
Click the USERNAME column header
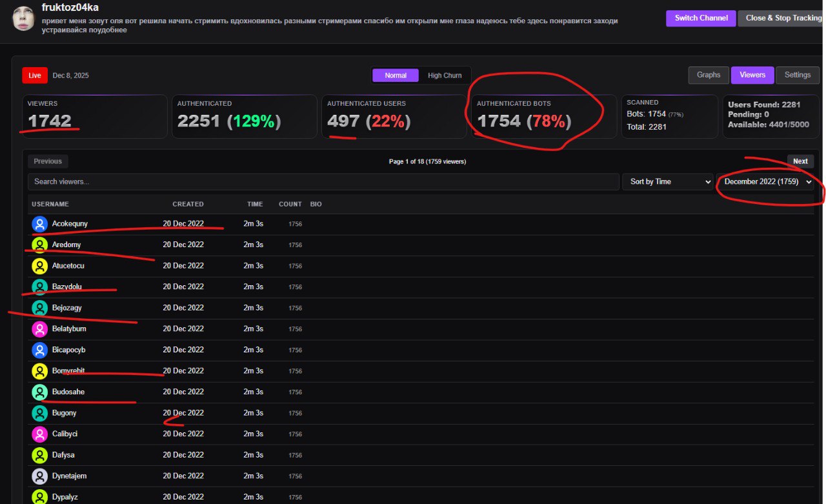[50, 204]
